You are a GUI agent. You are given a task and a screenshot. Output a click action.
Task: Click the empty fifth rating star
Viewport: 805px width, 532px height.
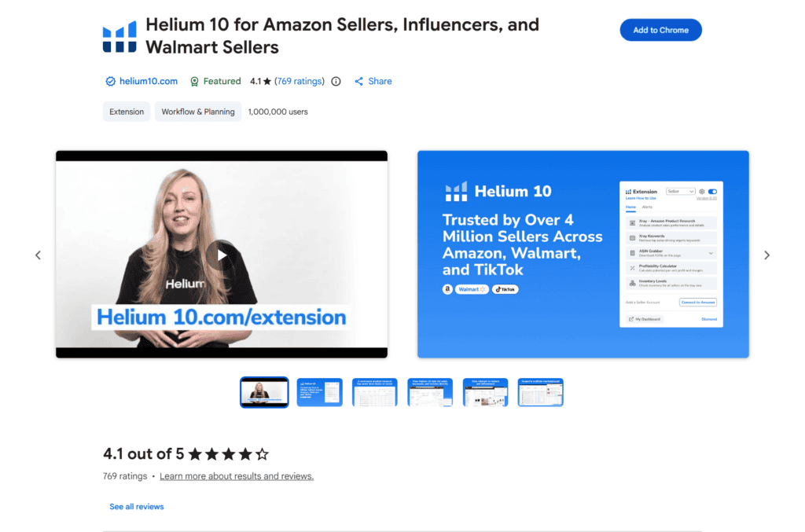263,454
